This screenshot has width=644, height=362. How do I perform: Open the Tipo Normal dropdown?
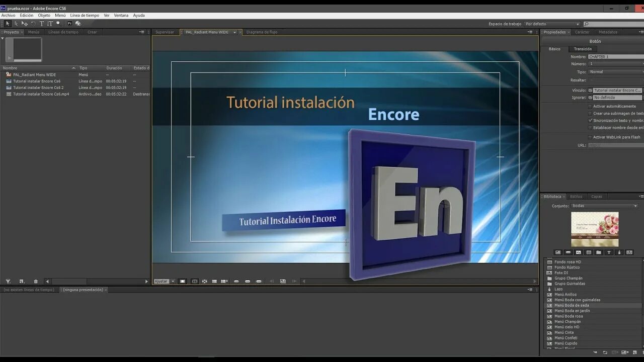(616, 72)
